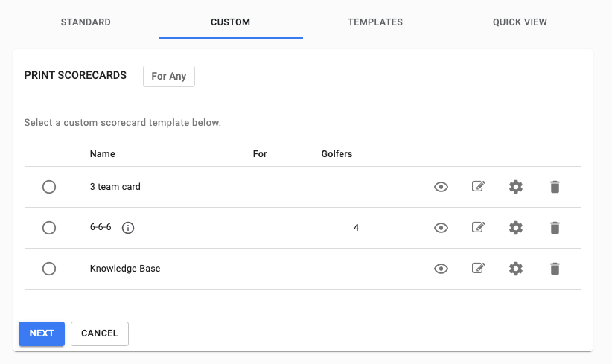Switch to the Standard tab
This screenshot has height=364, width=612.
point(86,22)
